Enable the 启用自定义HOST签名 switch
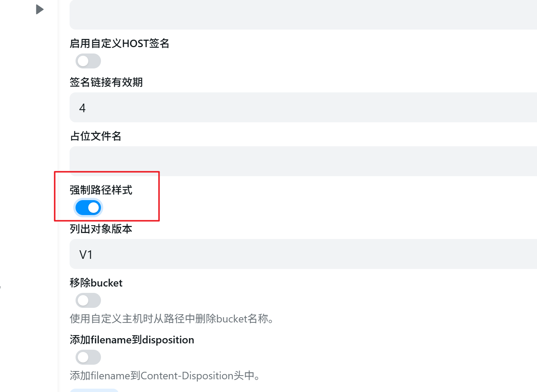The width and height of the screenshot is (537, 392). pyautogui.click(x=88, y=61)
